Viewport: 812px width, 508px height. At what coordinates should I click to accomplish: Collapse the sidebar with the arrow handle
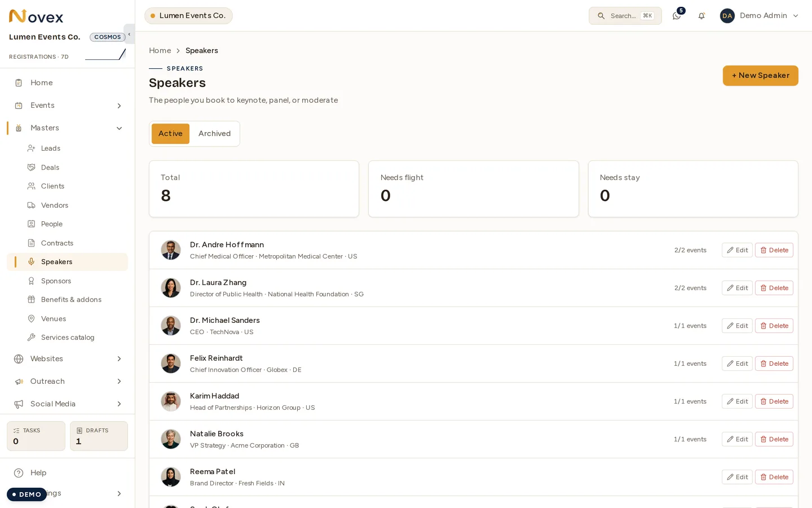pyautogui.click(x=129, y=34)
